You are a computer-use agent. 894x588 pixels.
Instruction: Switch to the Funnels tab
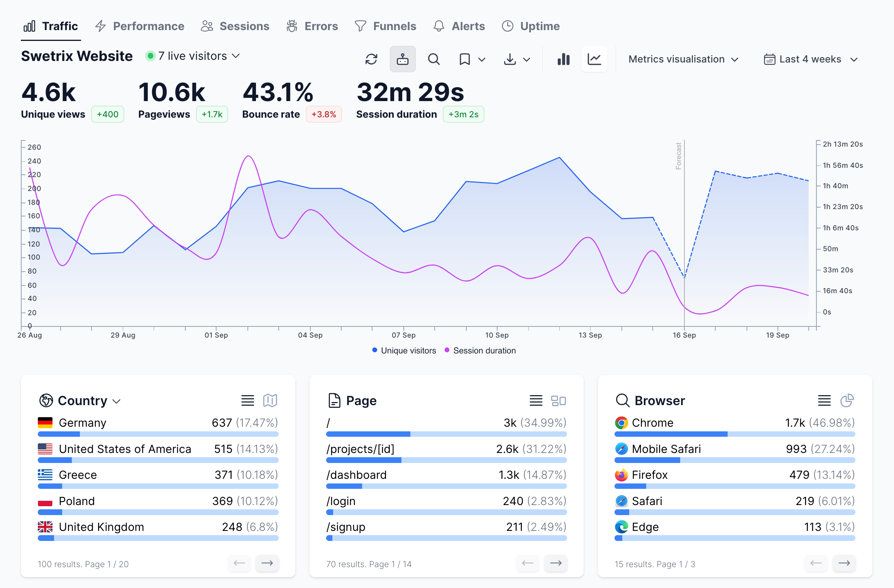[385, 26]
